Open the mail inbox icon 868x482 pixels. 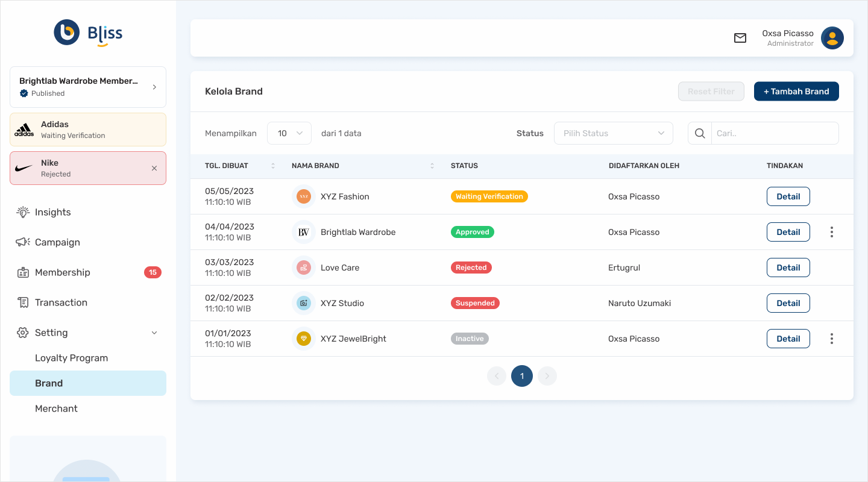pos(740,38)
